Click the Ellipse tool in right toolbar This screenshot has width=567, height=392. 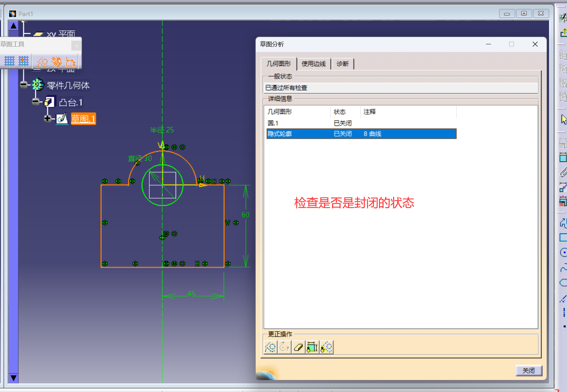click(x=564, y=283)
